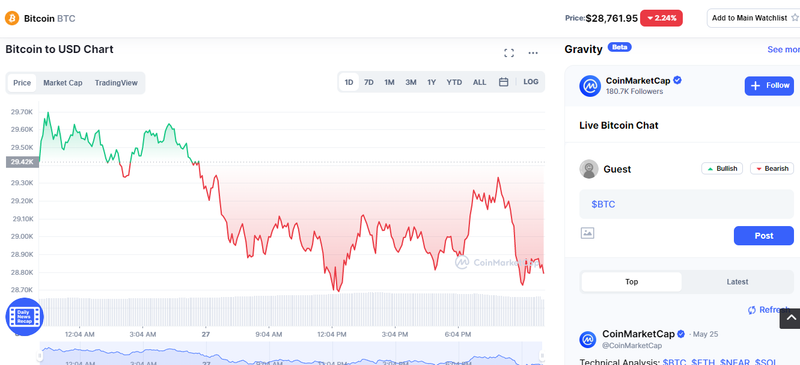The width and height of the screenshot is (800, 365).
Task: Toggle LOG scale on the chart
Action: (x=531, y=82)
